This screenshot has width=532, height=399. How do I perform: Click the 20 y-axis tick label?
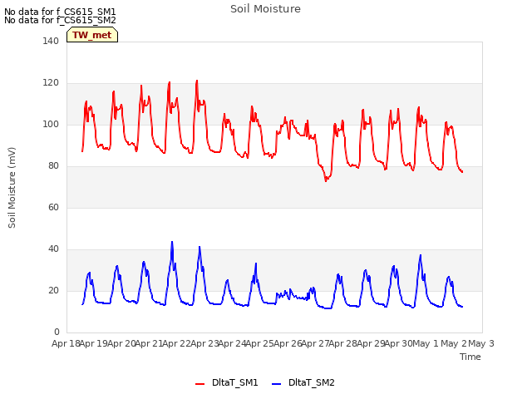(53, 290)
